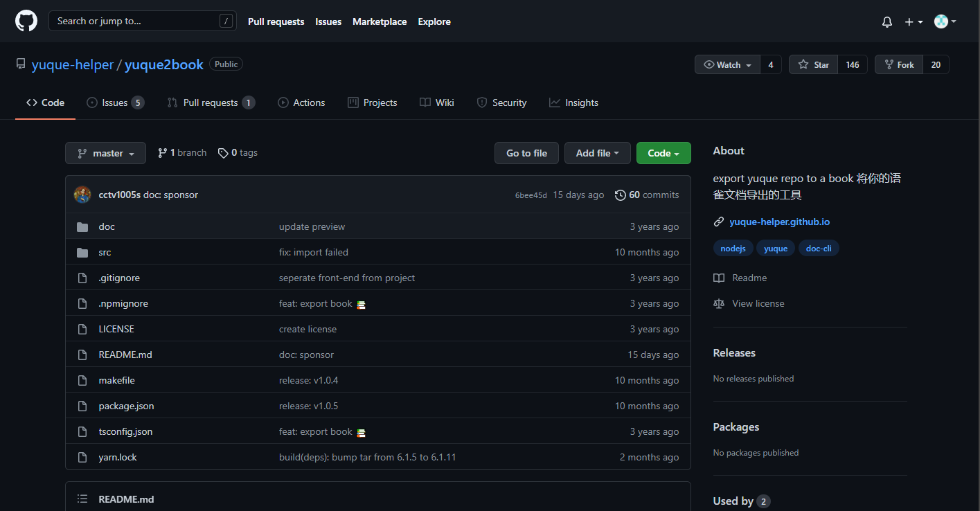Switch to the Projects tab
Image resolution: width=980 pixels, height=511 pixels.
[373, 102]
